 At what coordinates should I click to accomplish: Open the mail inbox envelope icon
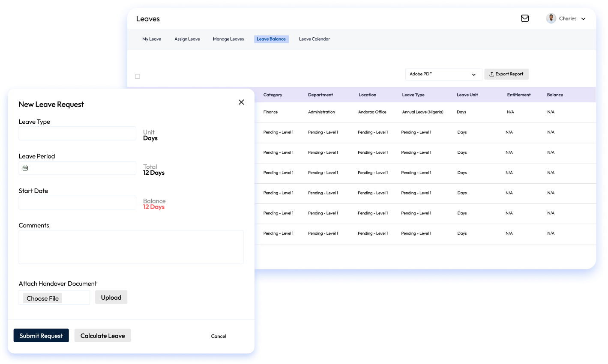[x=524, y=18]
